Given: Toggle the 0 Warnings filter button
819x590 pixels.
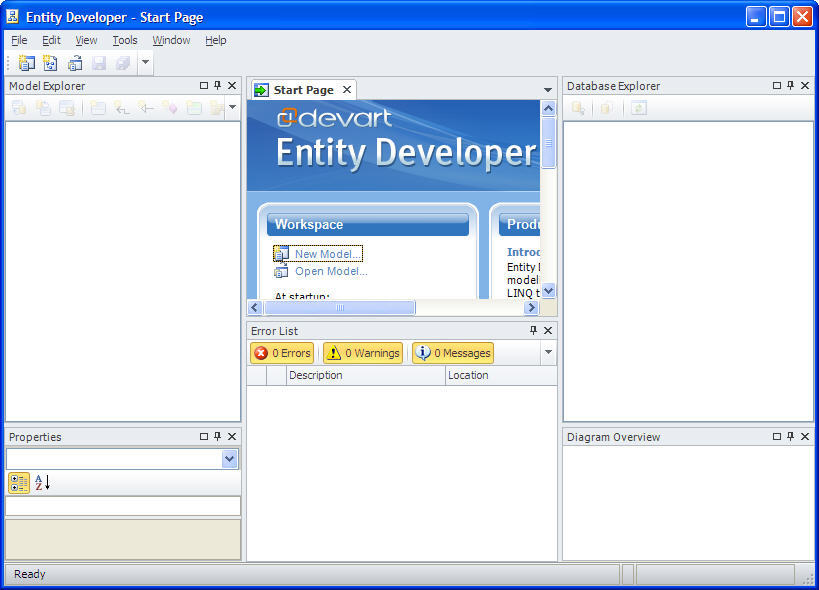Looking at the screenshot, I should point(363,353).
